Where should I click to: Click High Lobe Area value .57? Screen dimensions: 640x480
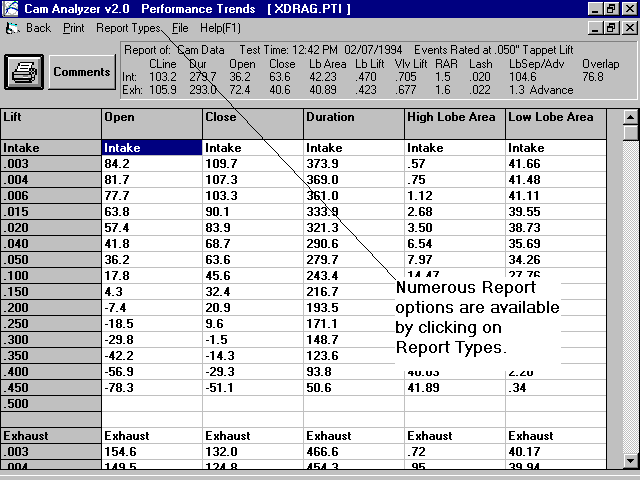[455, 164]
